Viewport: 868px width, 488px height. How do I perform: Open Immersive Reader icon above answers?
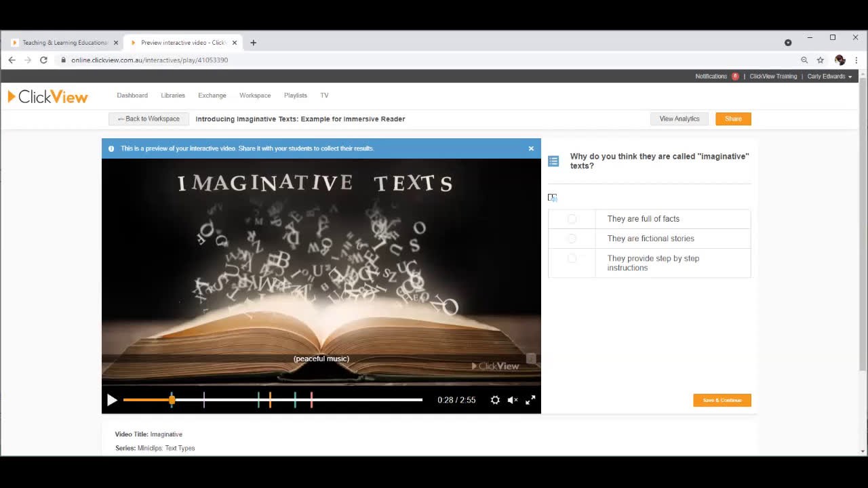tap(552, 197)
